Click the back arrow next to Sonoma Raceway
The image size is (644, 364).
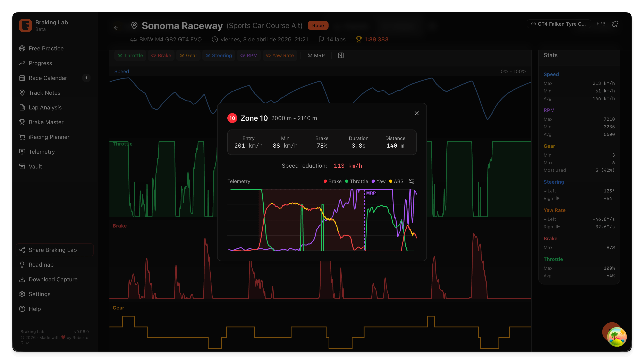(x=116, y=28)
